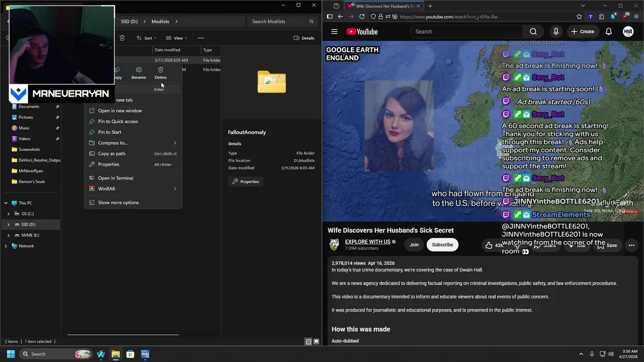Click the Rename icon in the context menu
This screenshot has height=362, width=644.
coord(139,70)
